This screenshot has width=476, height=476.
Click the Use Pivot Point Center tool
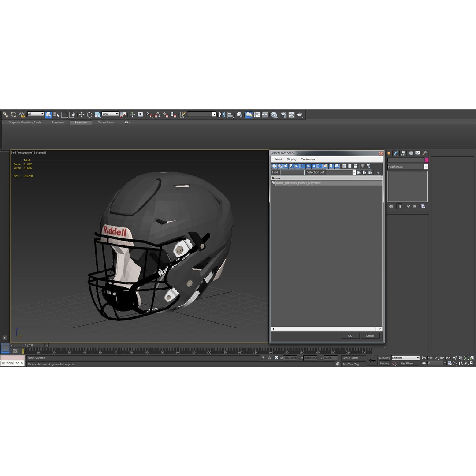(x=123, y=115)
